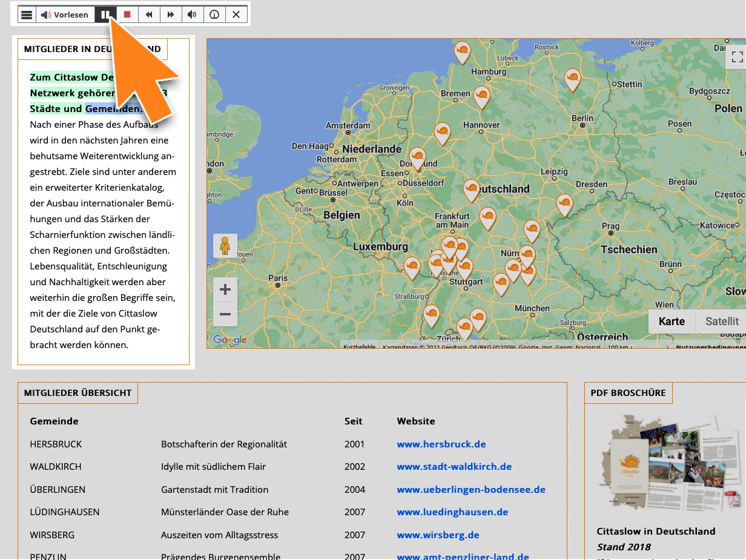The image size is (746, 560).
Task: Click the MITGLIEDER ÜBERSICHT heading
Action: (x=78, y=393)
